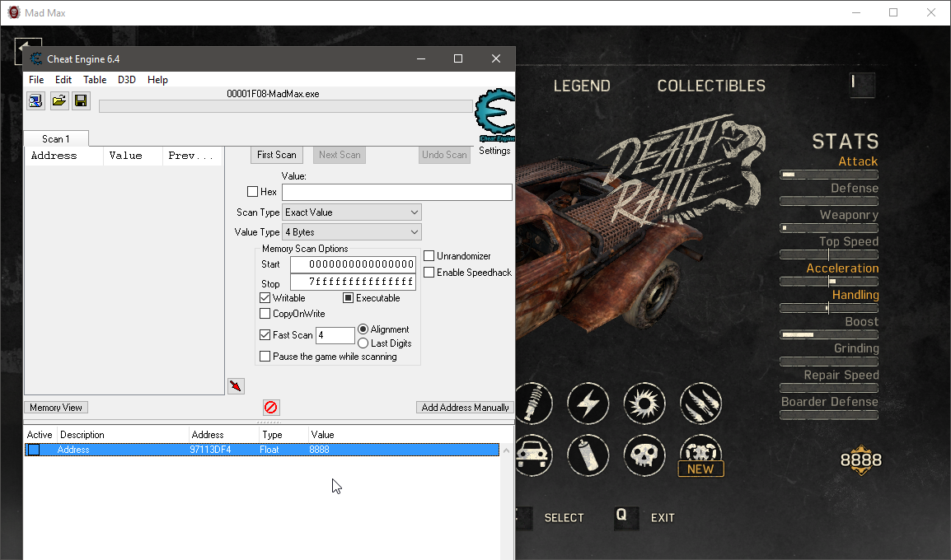
Task: Click the 8888 scrap counter icon
Action: click(x=860, y=460)
